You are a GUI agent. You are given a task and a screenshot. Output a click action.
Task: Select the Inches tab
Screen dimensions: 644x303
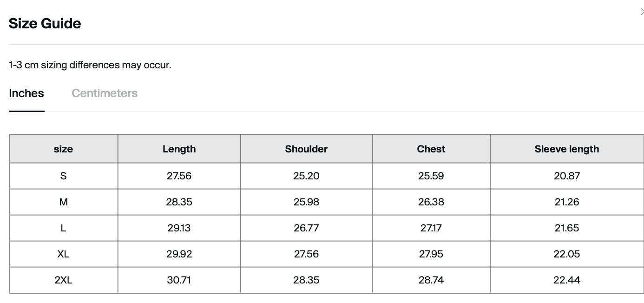(26, 93)
